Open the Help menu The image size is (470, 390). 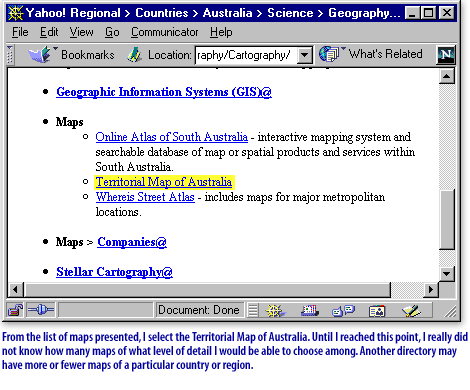click(221, 32)
